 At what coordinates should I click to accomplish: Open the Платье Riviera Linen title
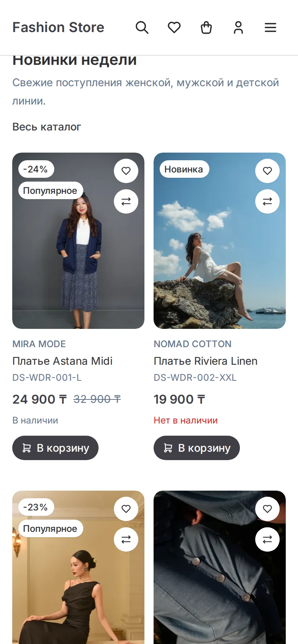[206, 361]
